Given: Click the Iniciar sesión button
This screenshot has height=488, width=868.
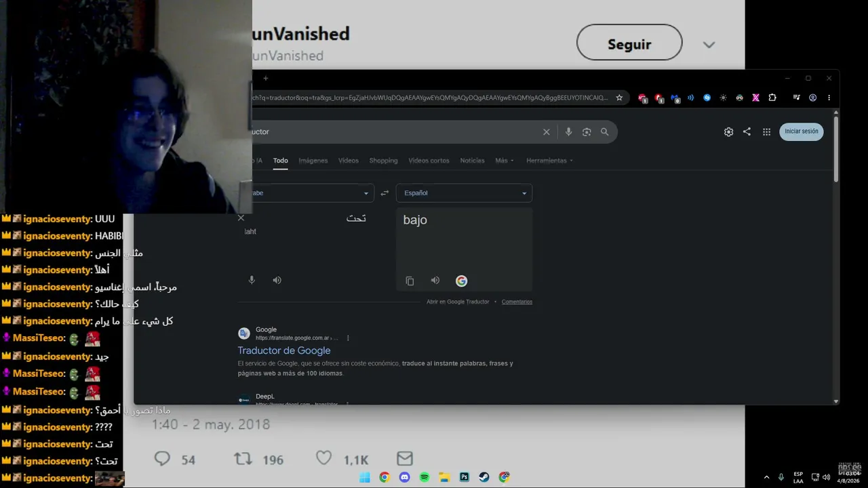Looking at the screenshot, I should (x=802, y=131).
